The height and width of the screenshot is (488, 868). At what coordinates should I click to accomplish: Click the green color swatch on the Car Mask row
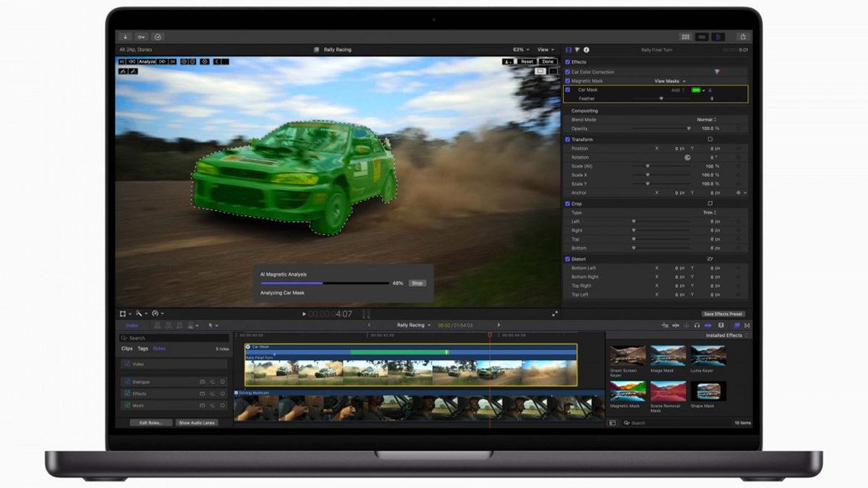[697, 90]
